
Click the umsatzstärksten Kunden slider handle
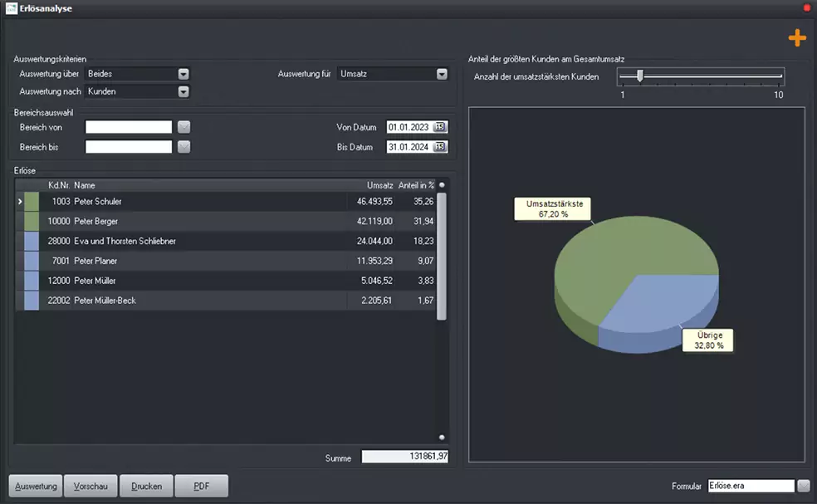tap(640, 76)
